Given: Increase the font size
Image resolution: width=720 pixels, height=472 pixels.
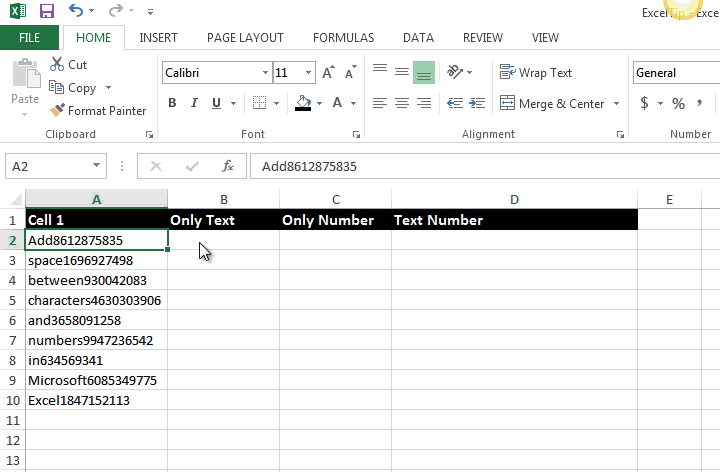Looking at the screenshot, I should pos(329,73).
